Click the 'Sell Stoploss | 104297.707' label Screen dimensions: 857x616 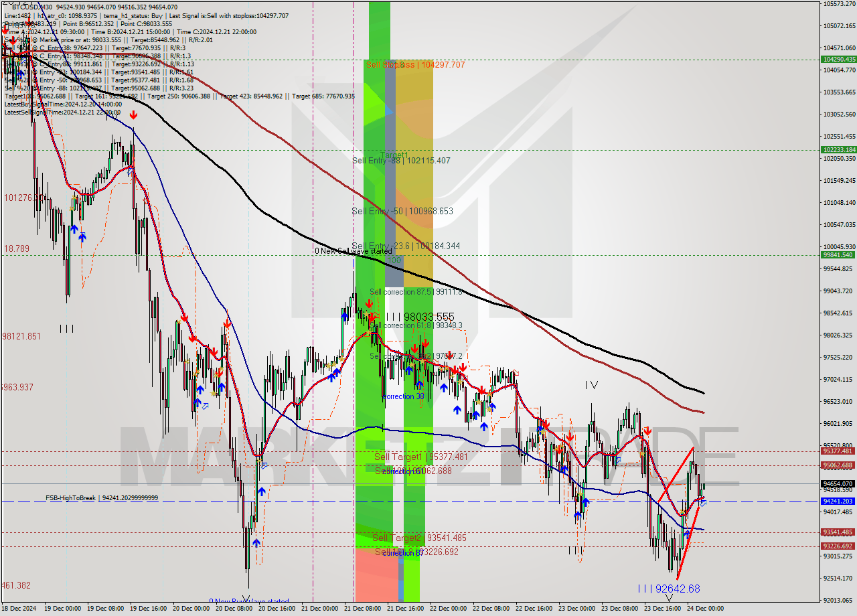click(x=415, y=65)
